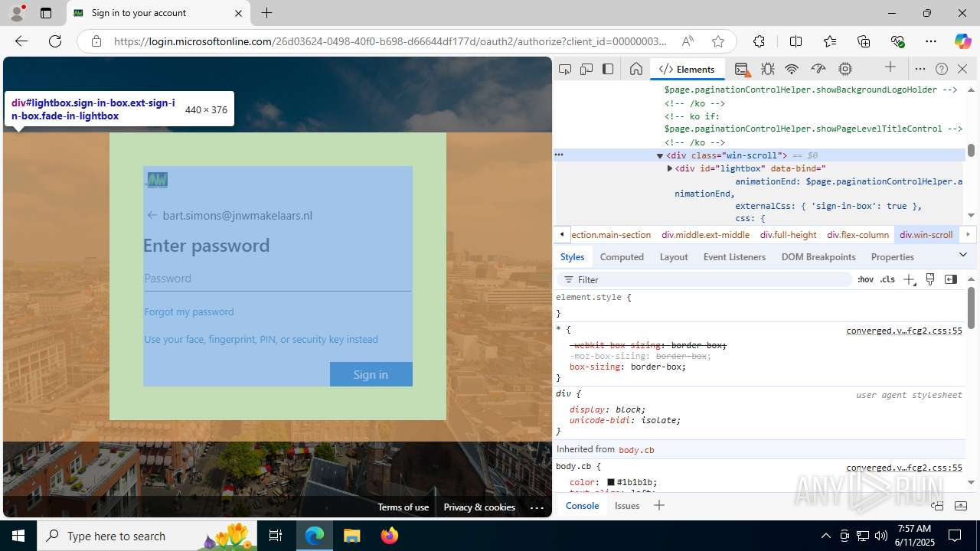Viewport: 980px width, 551px height.
Task: Open a new browser tab
Action: pyautogui.click(x=266, y=13)
